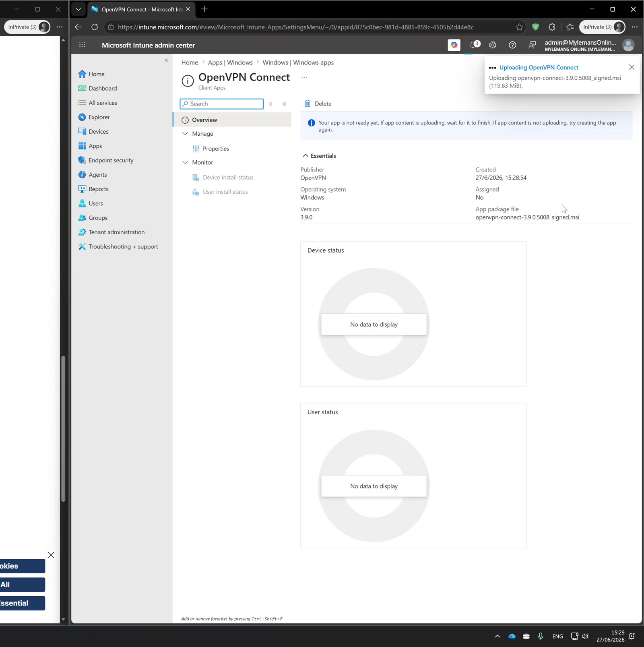Open the taskbar clock showing 15:29

(611, 636)
